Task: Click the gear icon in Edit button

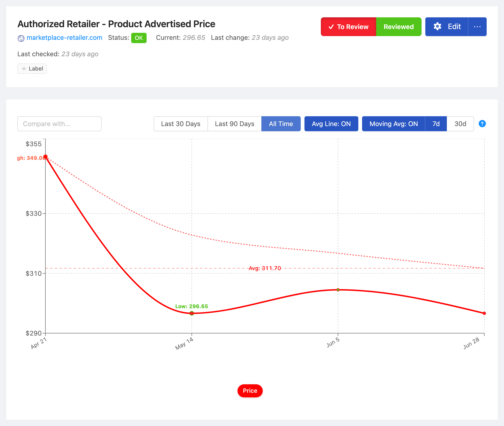Action: coord(437,26)
